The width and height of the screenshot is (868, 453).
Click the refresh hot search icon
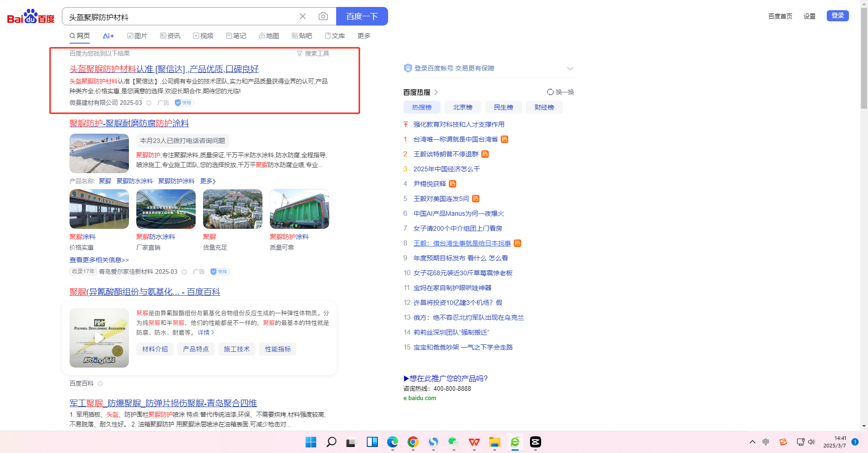[550, 92]
